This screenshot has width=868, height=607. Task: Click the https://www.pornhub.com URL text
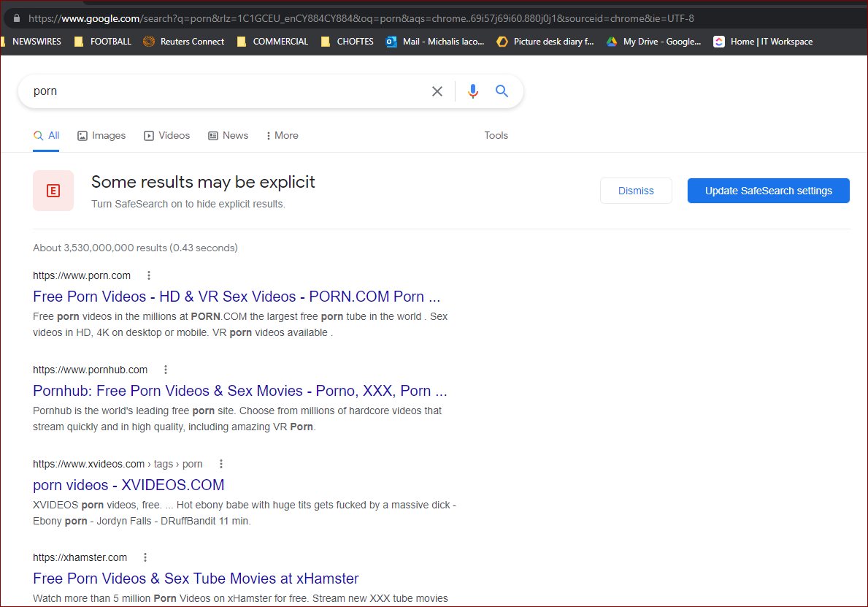click(91, 370)
